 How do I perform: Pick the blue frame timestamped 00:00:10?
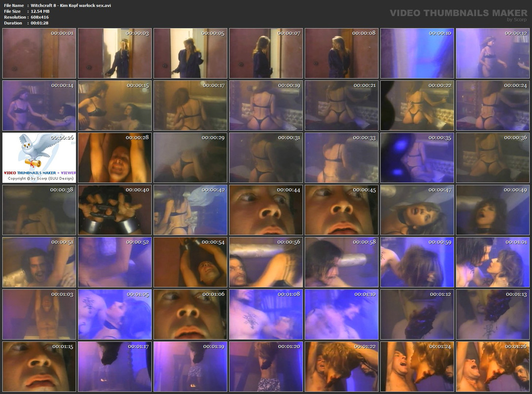[x=417, y=53]
